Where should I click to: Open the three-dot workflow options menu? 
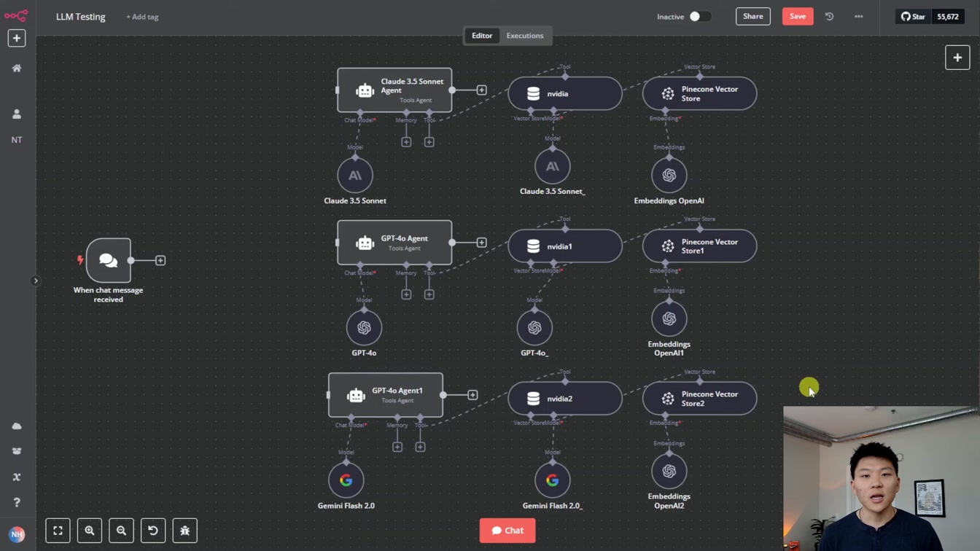point(858,16)
